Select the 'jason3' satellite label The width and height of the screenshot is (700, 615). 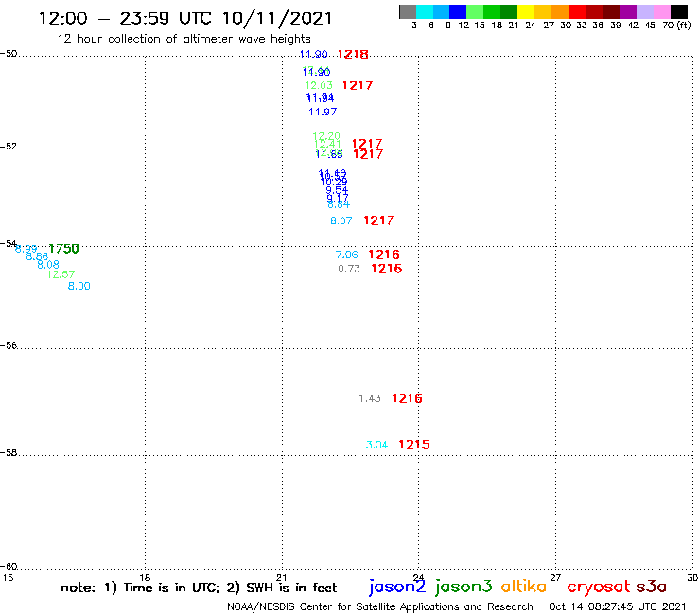464,587
